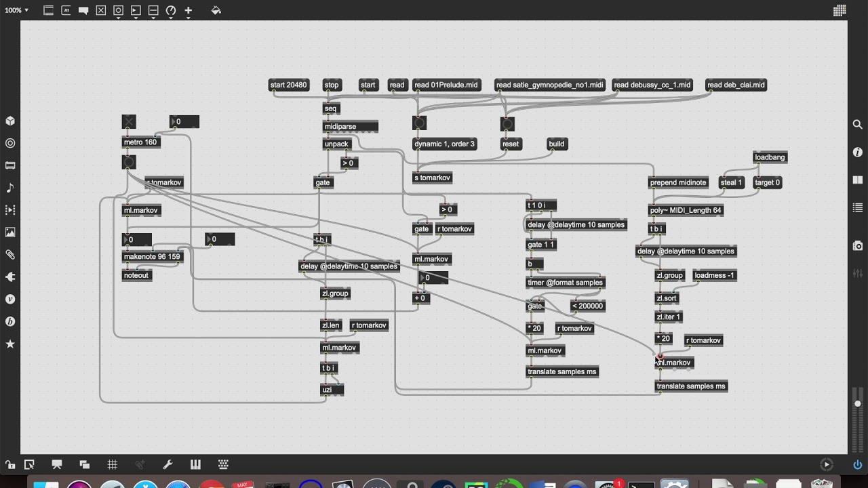Image resolution: width=868 pixels, height=488 pixels.
Task: Open the target-shaped icon in left sidebar
Action: tap(10, 144)
